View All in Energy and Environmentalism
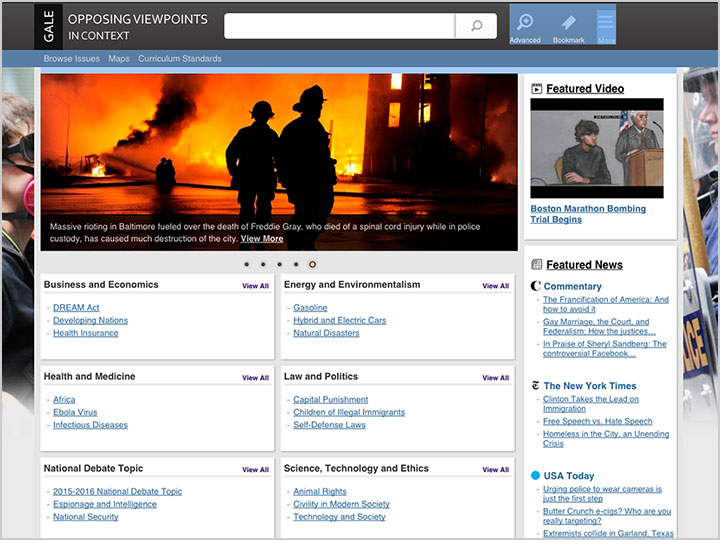The image size is (720, 540). 495,286
